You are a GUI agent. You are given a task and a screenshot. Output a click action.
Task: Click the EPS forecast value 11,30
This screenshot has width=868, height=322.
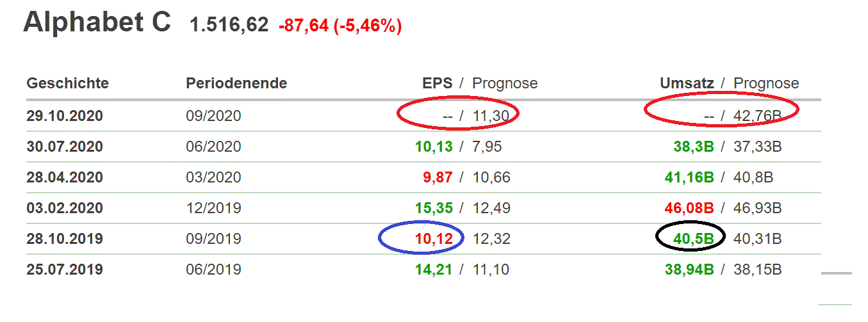pyautogui.click(x=491, y=117)
